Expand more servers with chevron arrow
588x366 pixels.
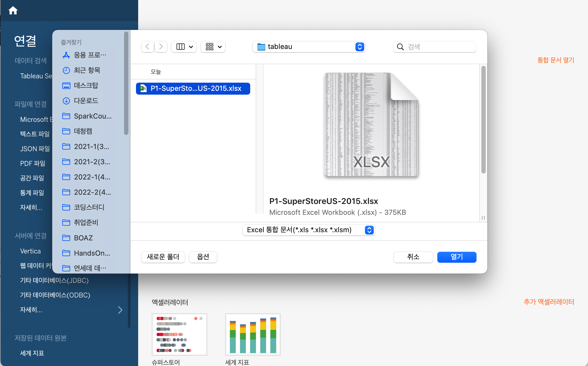(x=120, y=310)
